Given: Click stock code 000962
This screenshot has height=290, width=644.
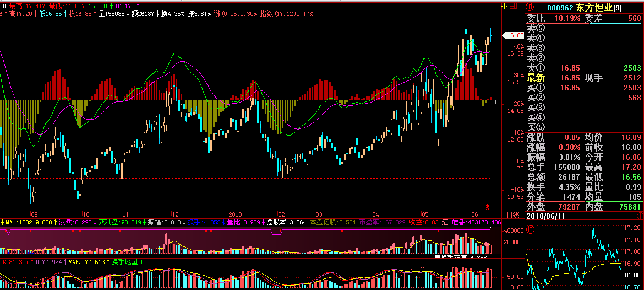Looking at the screenshot, I should tap(561, 8).
